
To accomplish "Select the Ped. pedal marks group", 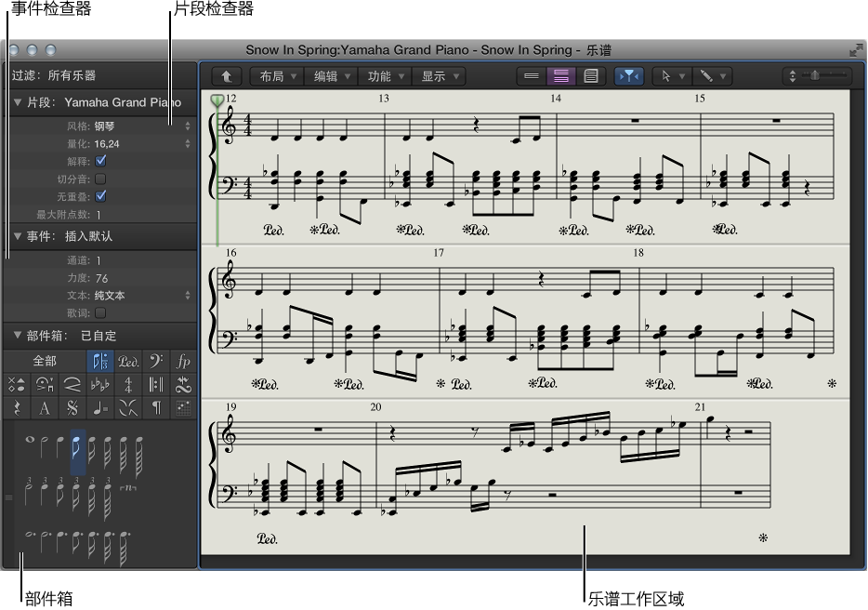I will (128, 362).
